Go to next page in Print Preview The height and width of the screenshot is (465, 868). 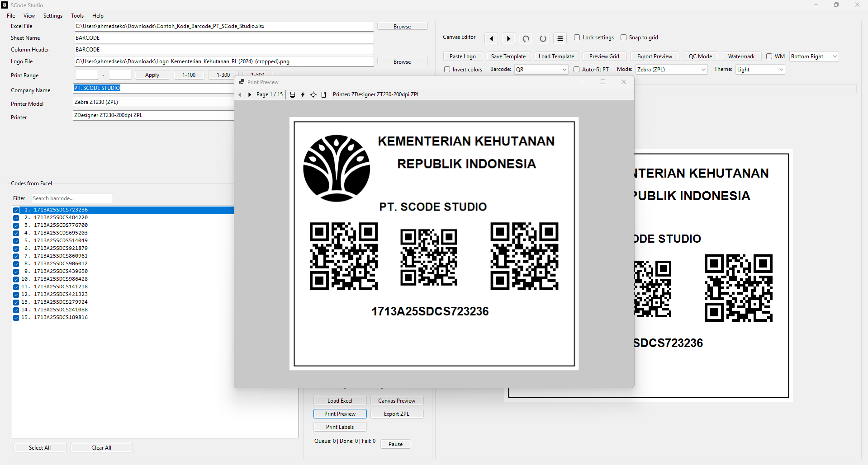(250, 94)
